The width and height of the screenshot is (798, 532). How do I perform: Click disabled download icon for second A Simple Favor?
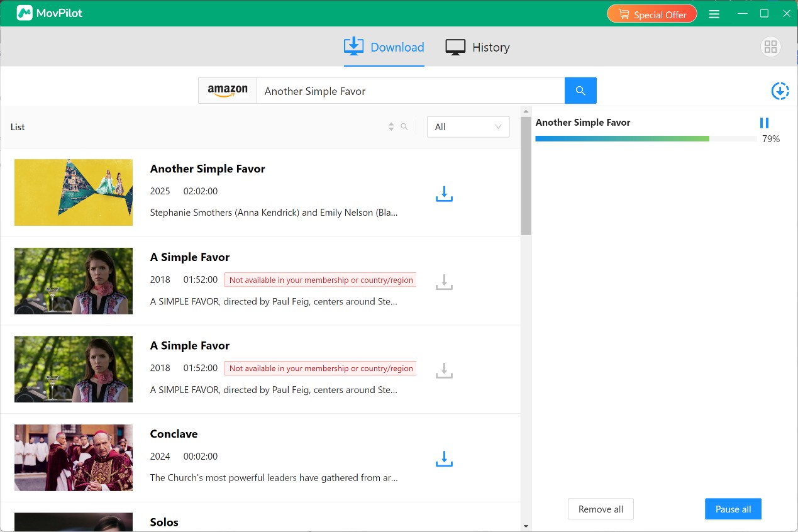point(444,370)
